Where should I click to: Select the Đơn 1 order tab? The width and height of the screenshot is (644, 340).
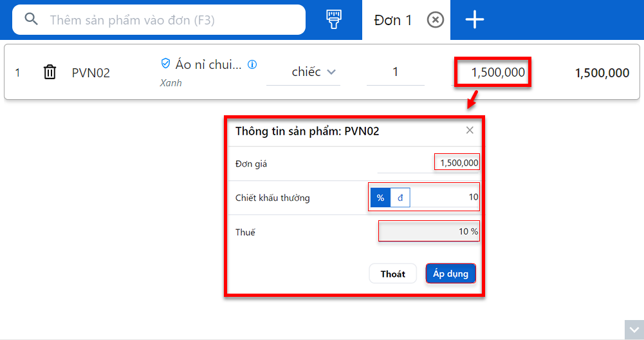[x=392, y=20]
